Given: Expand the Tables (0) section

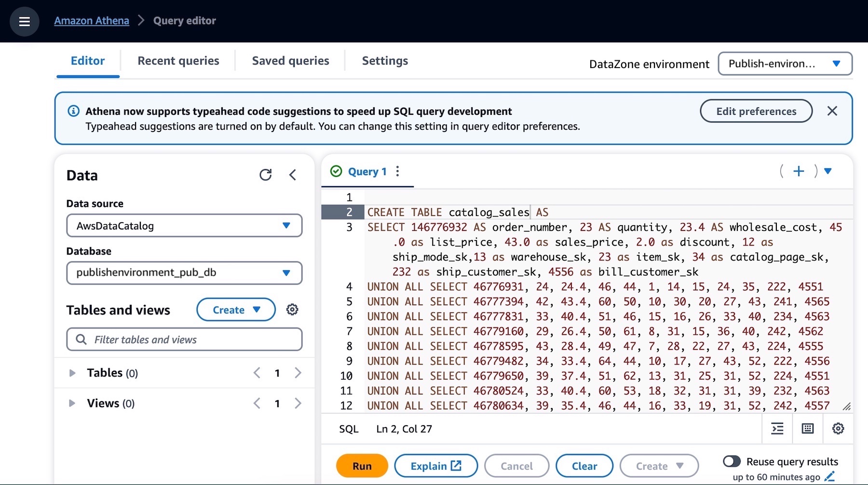Looking at the screenshot, I should [x=72, y=373].
